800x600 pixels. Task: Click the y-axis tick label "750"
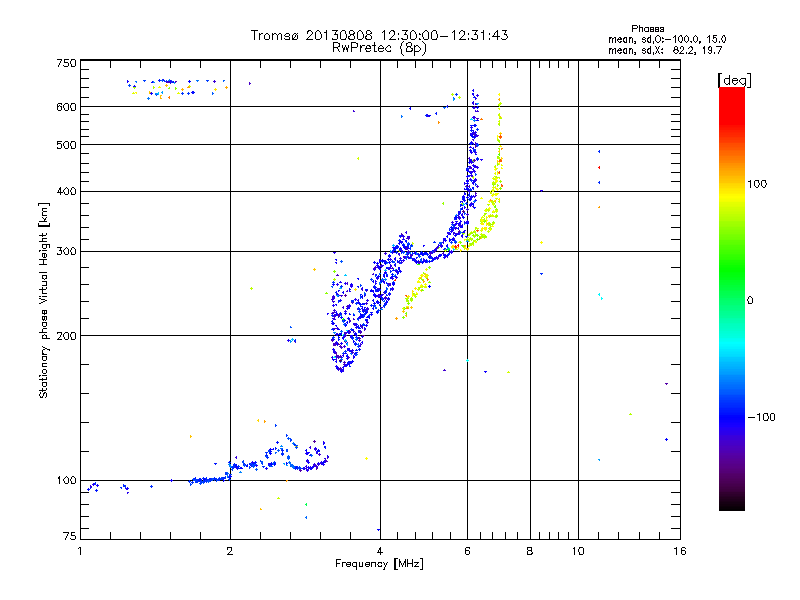[66, 63]
